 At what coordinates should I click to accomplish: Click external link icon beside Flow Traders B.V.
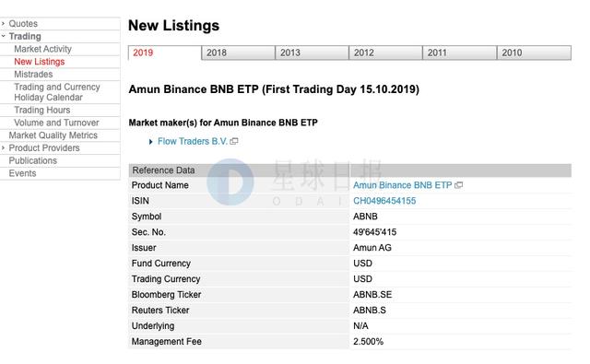234,141
